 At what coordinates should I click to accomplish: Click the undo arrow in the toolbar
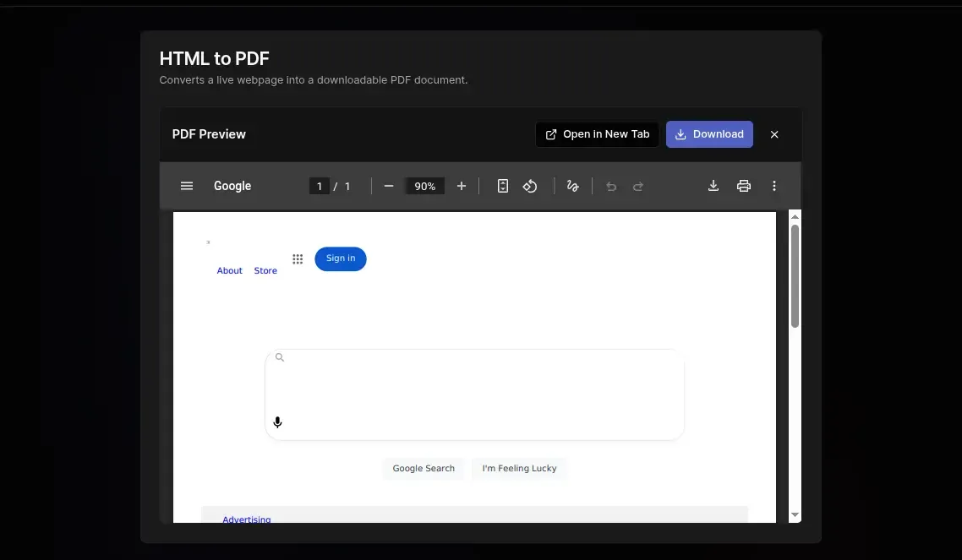tap(611, 186)
